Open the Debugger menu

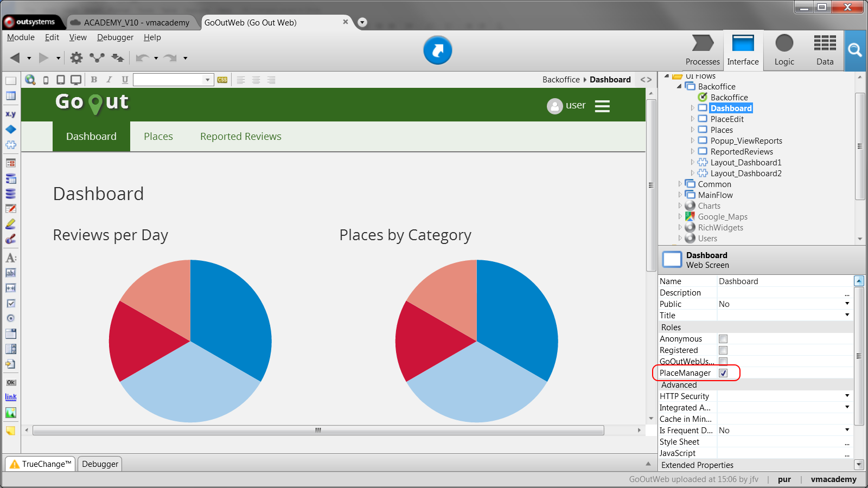(115, 37)
